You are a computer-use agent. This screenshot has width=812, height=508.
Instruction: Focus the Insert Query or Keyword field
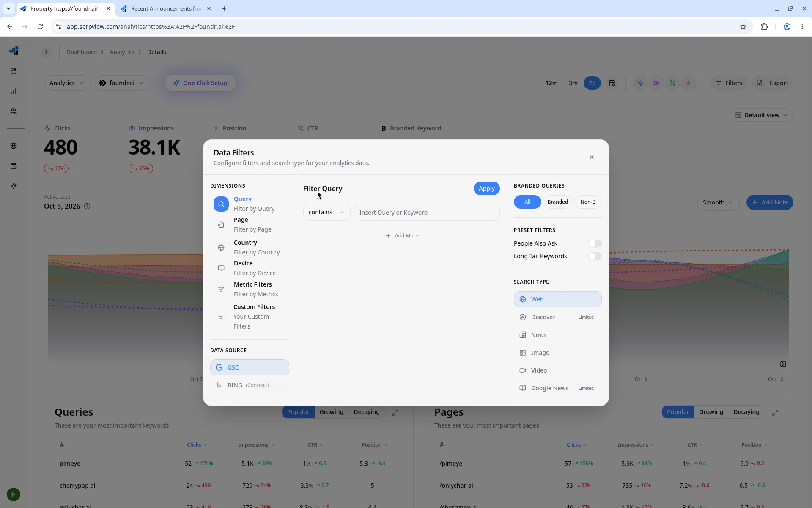click(x=426, y=212)
